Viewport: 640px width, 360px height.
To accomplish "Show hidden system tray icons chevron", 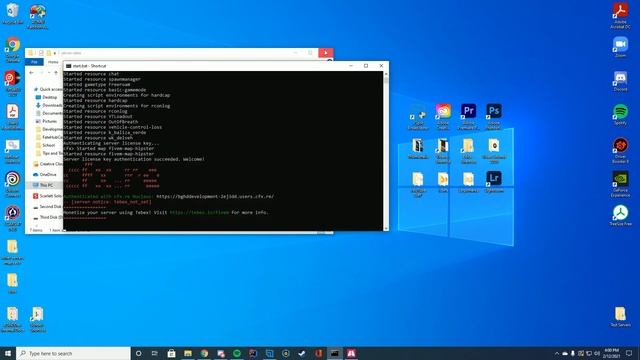I will [x=557, y=353].
